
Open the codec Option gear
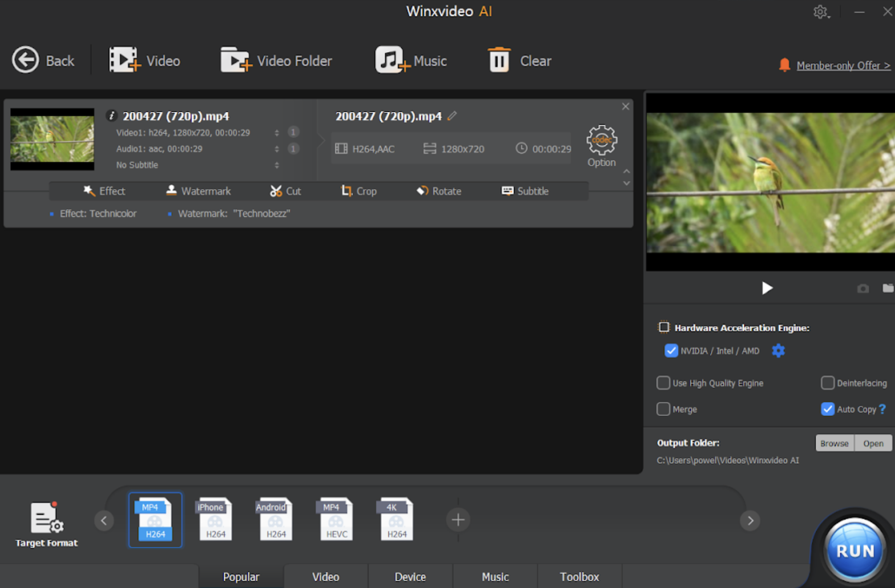[x=601, y=140]
